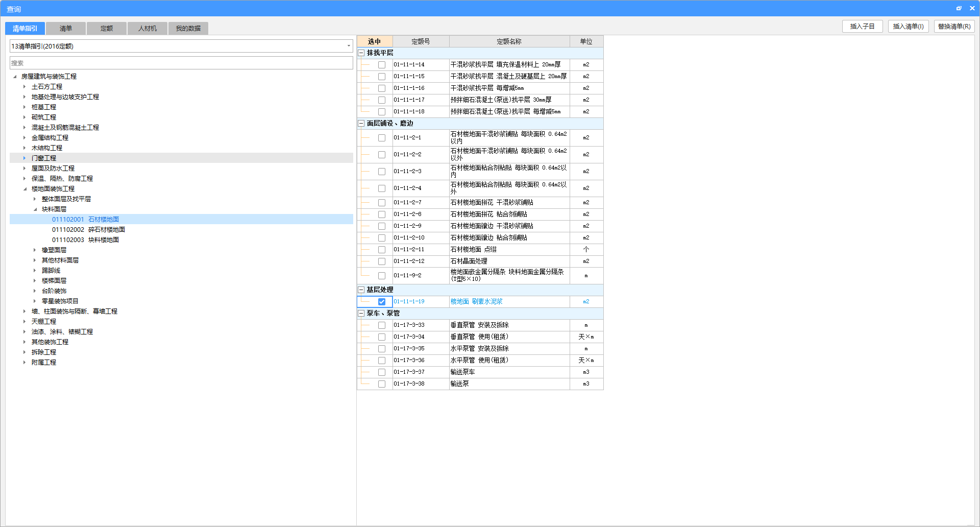Select the 屋面及防水工程 tree item
This screenshot has height=527, width=980.
click(53, 169)
